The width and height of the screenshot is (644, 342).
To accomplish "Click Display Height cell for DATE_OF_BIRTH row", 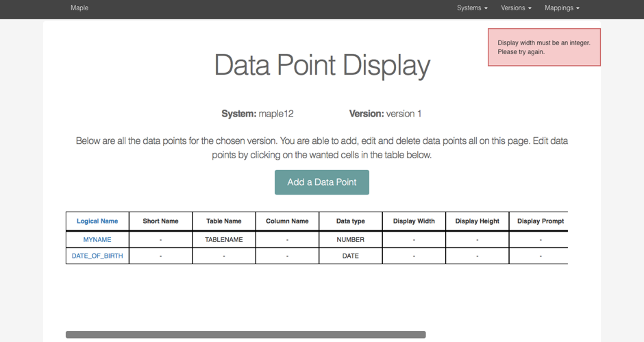I will [477, 256].
